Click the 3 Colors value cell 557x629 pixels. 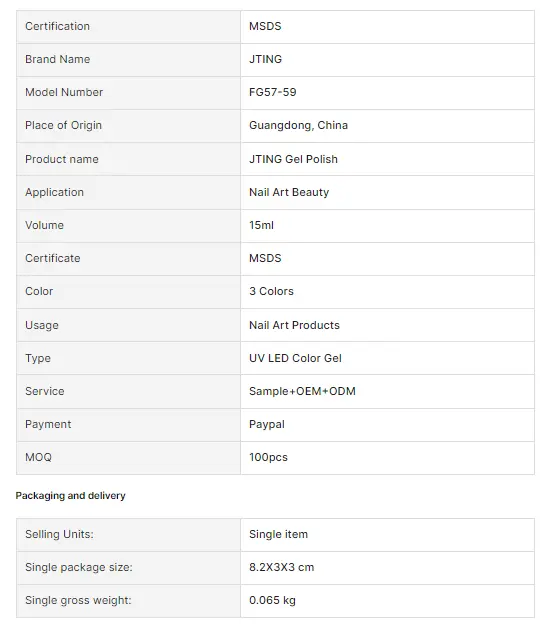tap(387, 292)
